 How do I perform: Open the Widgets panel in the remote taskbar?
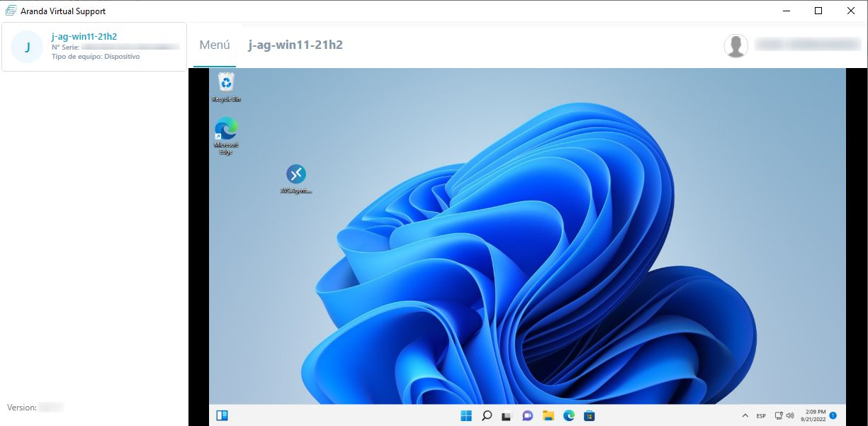click(222, 416)
